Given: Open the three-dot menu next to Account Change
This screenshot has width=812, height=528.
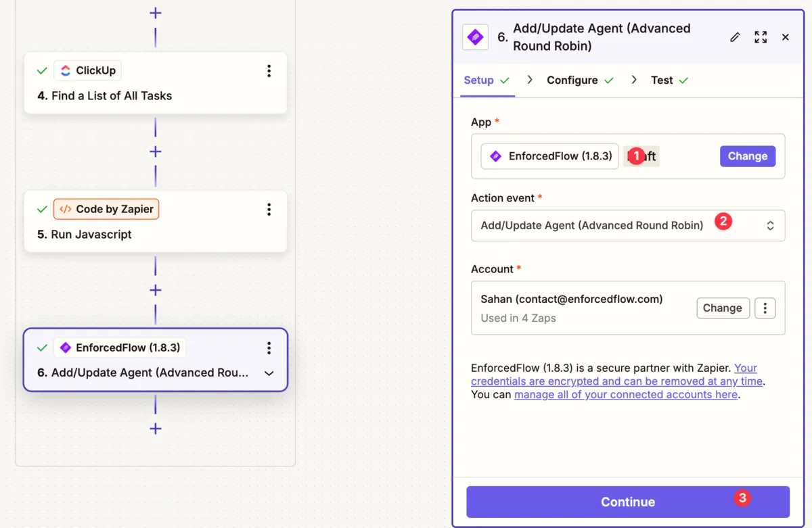Looking at the screenshot, I should (x=765, y=308).
